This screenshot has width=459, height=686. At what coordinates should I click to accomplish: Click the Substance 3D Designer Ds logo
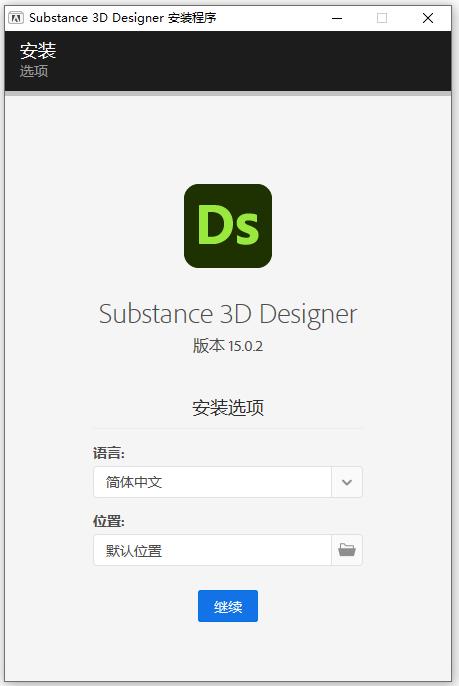[228, 226]
